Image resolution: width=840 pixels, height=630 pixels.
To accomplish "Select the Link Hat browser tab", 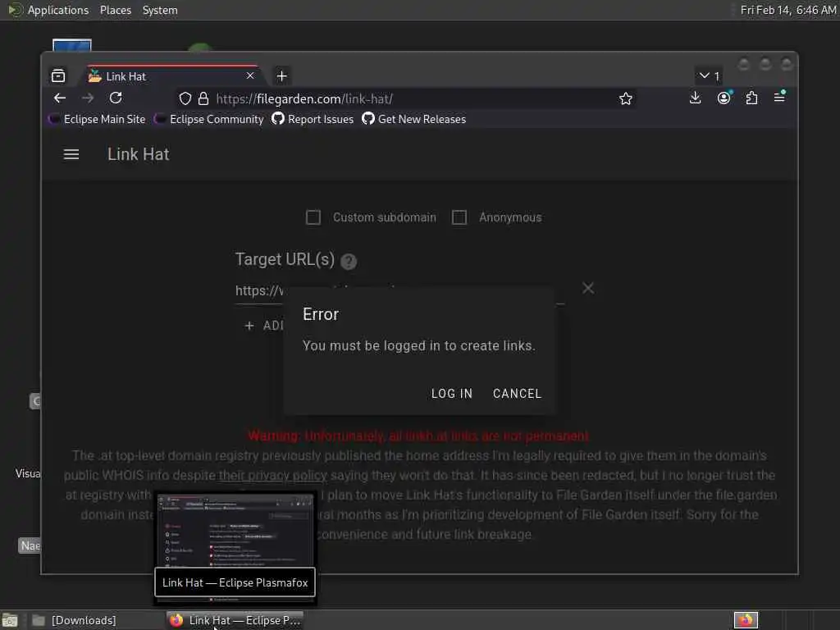I will pos(172,76).
